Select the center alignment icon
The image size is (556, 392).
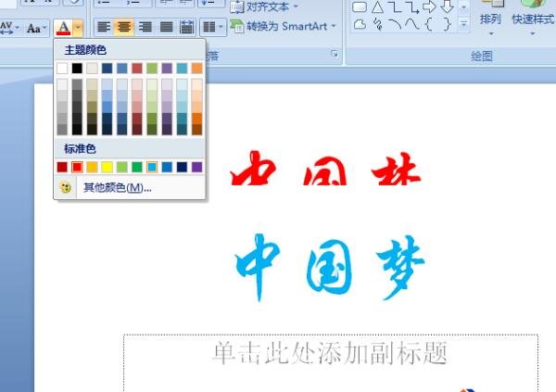[124, 28]
